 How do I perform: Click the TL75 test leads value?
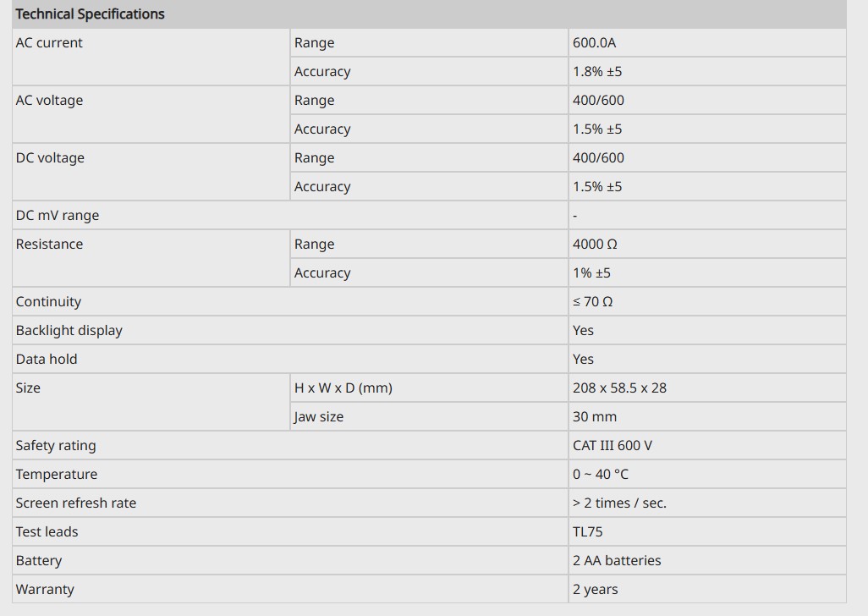pos(588,532)
